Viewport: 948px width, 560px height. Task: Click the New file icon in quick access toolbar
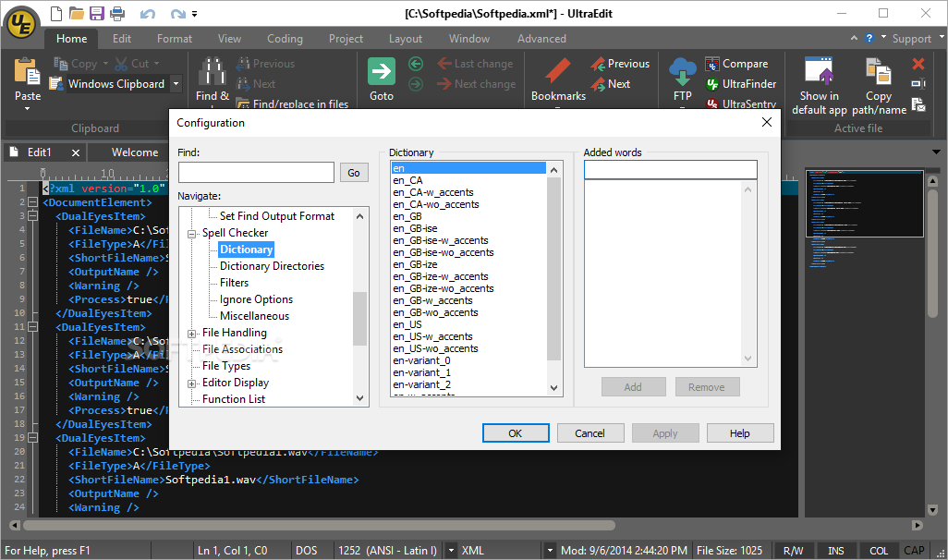(56, 13)
